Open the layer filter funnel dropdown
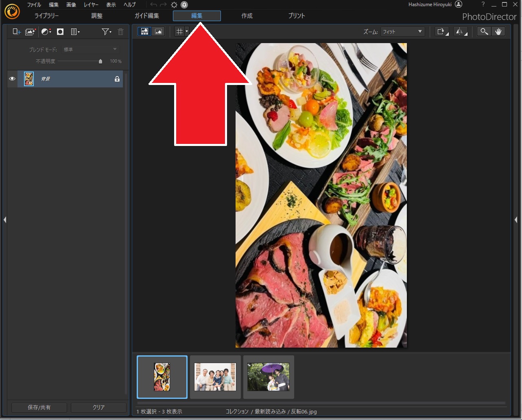522x420 pixels. tap(107, 32)
